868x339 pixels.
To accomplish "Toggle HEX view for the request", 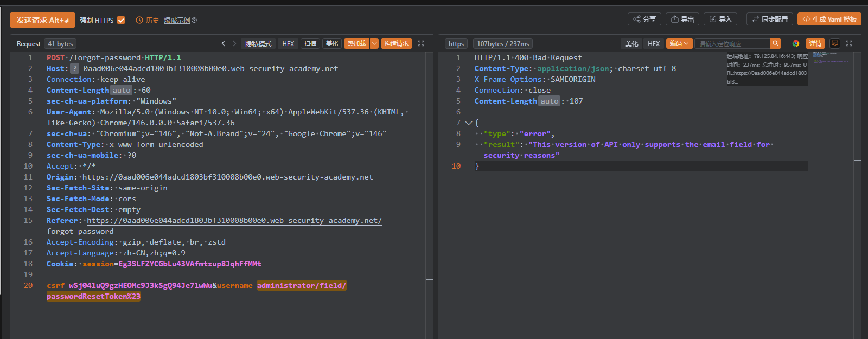I will tap(288, 43).
